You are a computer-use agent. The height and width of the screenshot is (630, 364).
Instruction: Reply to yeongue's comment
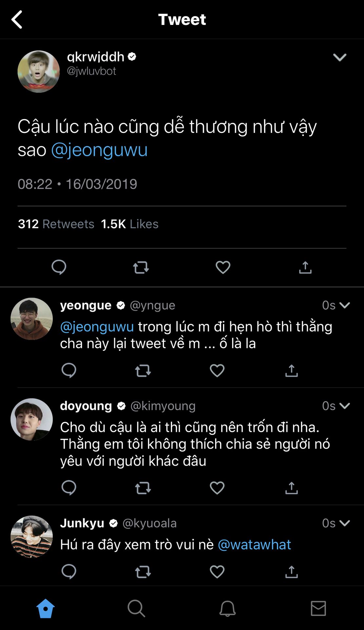69,370
